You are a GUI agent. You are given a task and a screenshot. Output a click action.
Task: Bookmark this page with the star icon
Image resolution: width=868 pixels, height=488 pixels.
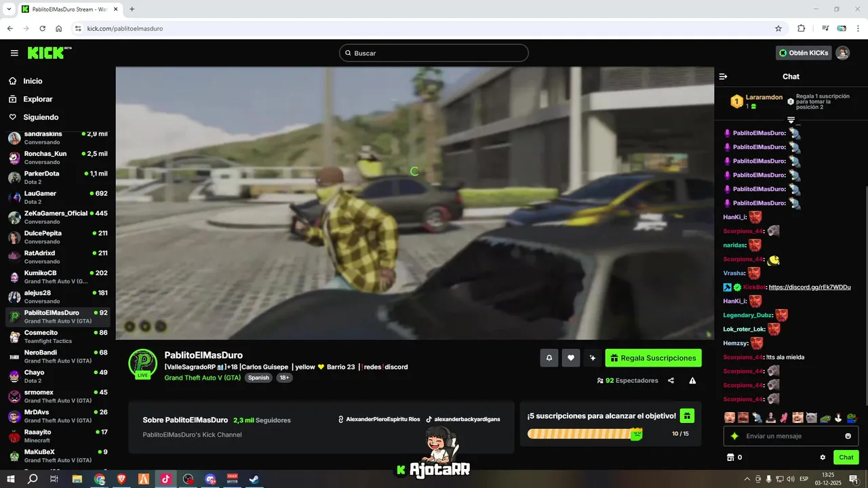click(778, 28)
